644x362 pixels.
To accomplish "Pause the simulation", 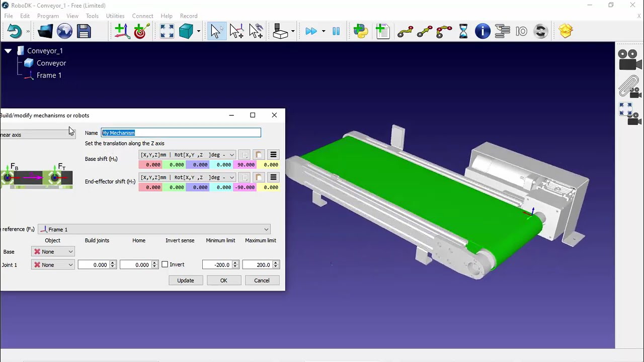I will (x=336, y=31).
